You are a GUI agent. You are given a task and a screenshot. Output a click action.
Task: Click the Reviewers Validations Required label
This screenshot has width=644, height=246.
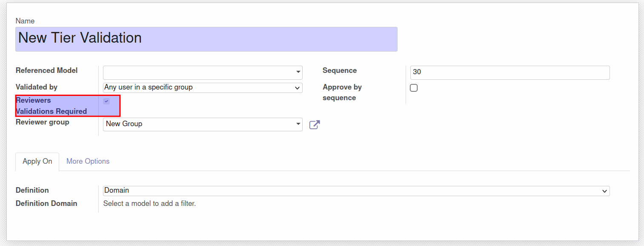(51, 106)
